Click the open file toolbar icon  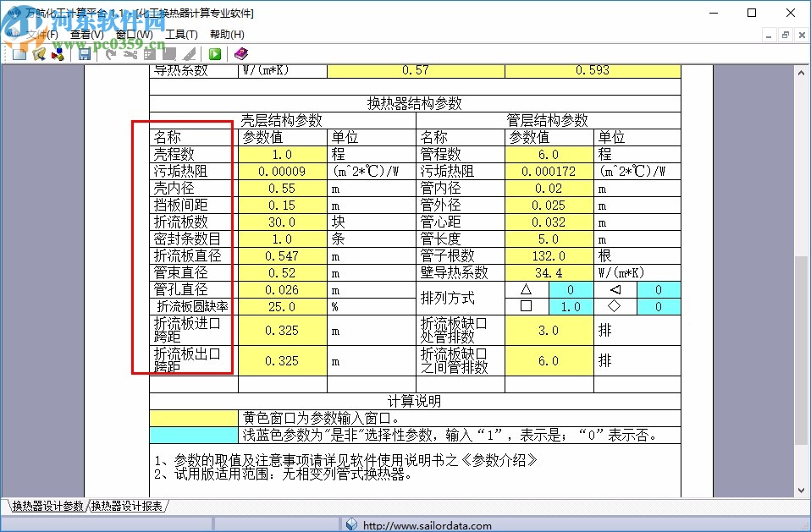[x=39, y=54]
